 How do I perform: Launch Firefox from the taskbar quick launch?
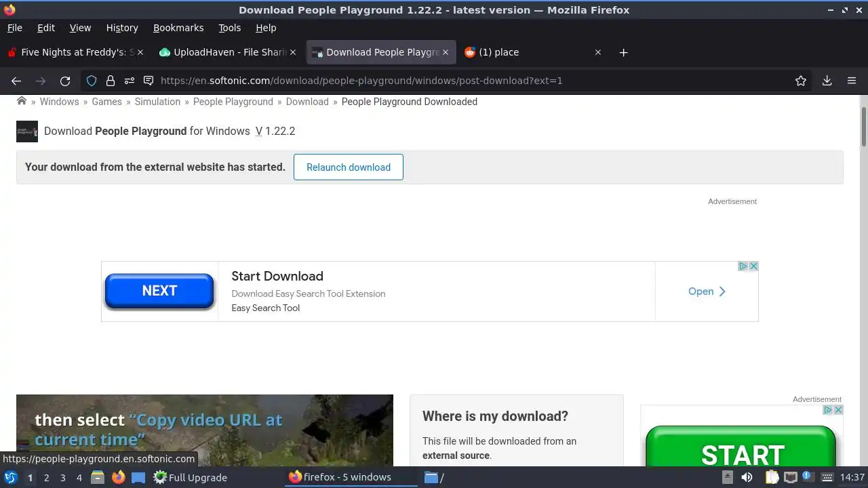pos(118,477)
